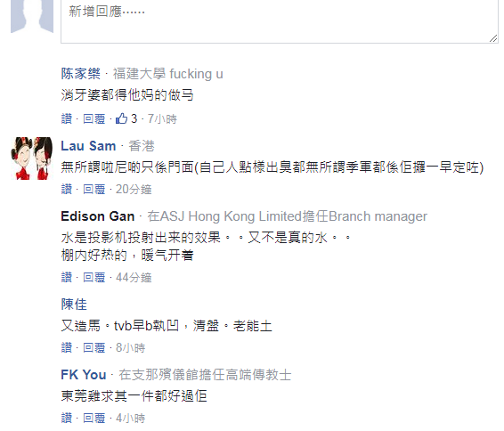The image size is (504, 431).
Task: Click the thumbs-up icon showing 3 likes
Action: click(121, 118)
